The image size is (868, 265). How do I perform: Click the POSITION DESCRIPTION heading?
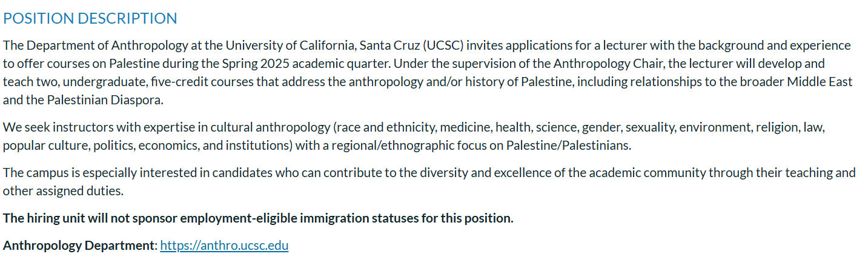tap(90, 19)
